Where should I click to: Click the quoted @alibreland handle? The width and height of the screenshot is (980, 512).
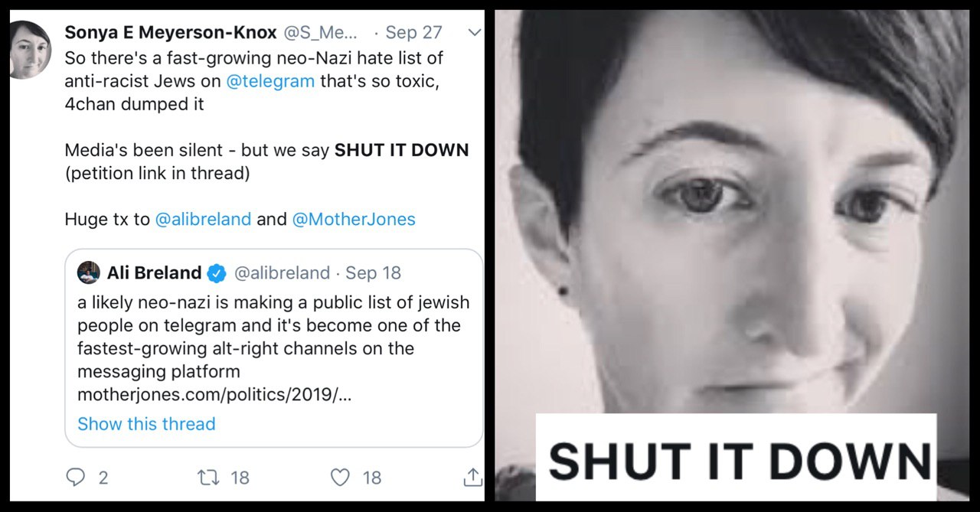point(282,273)
